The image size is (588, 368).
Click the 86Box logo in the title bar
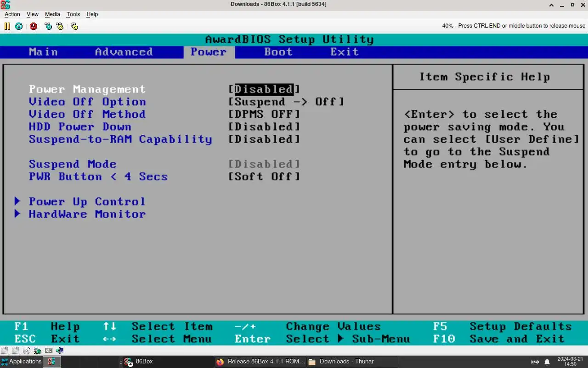[x=5, y=5]
